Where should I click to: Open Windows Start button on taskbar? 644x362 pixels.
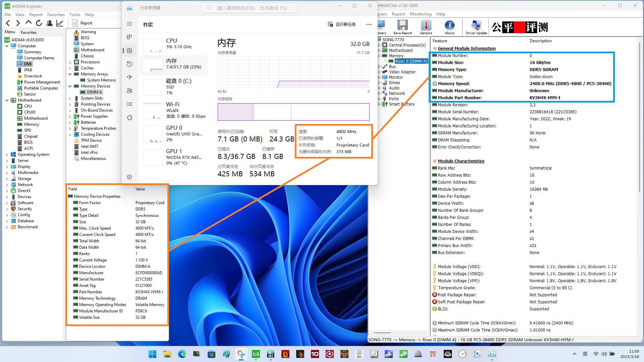coord(152,354)
